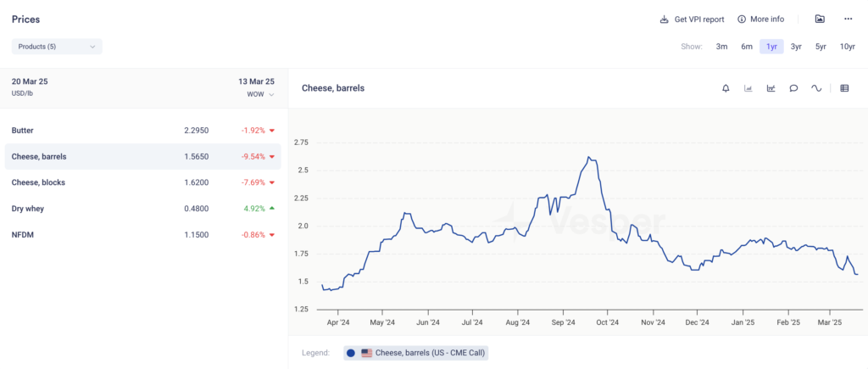Click the blue legend color dot
868x369 pixels.
click(351, 353)
